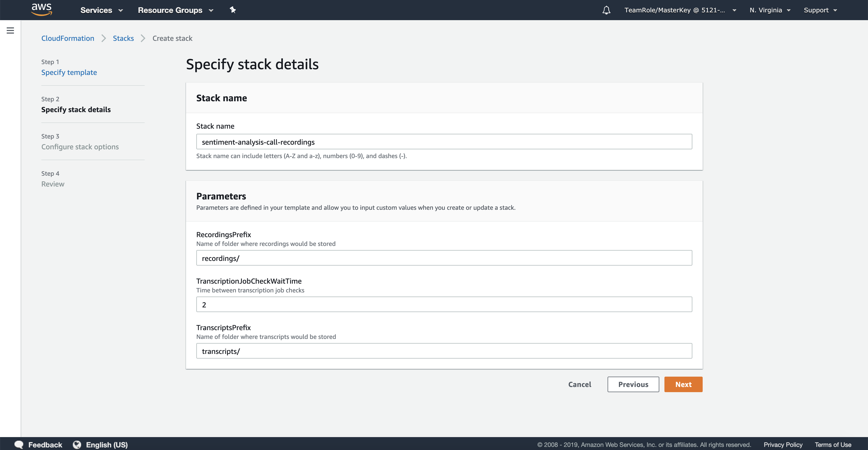Go to CloudFormation breadcrumb link
The height and width of the screenshot is (450, 868).
click(x=68, y=38)
